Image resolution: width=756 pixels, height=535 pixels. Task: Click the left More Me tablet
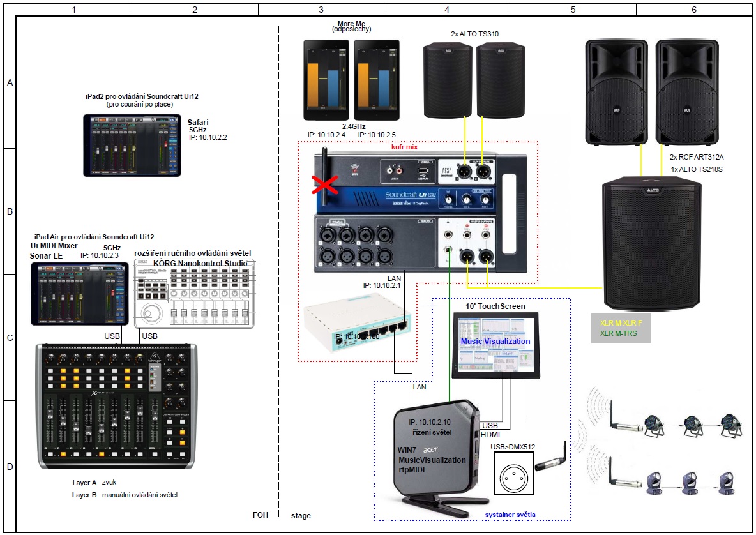pos(326,80)
